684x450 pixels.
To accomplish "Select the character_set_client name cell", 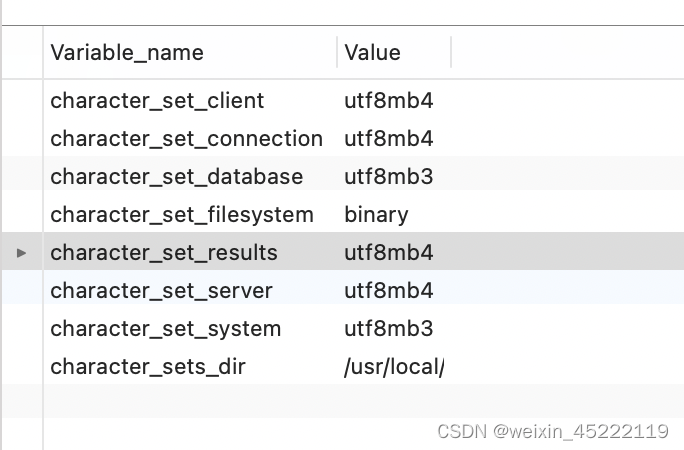I will [157, 101].
